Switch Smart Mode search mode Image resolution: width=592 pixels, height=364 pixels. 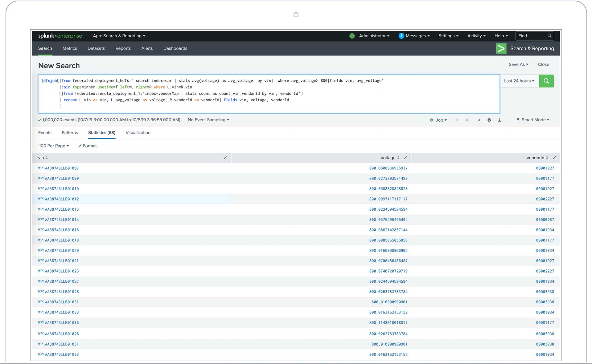click(x=533, y=120)
